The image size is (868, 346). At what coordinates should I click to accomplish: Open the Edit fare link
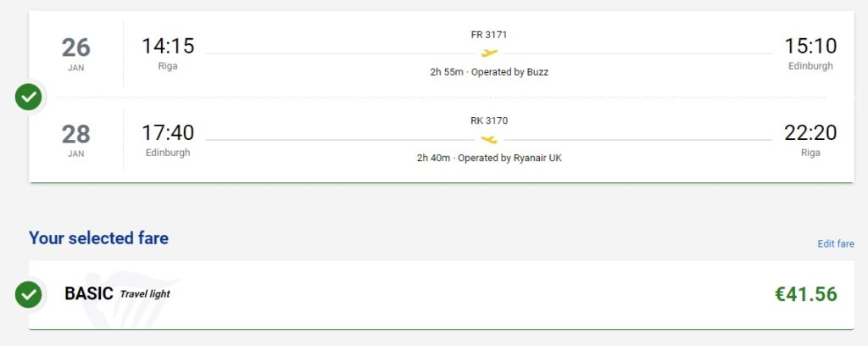click(x=836, y=243)
